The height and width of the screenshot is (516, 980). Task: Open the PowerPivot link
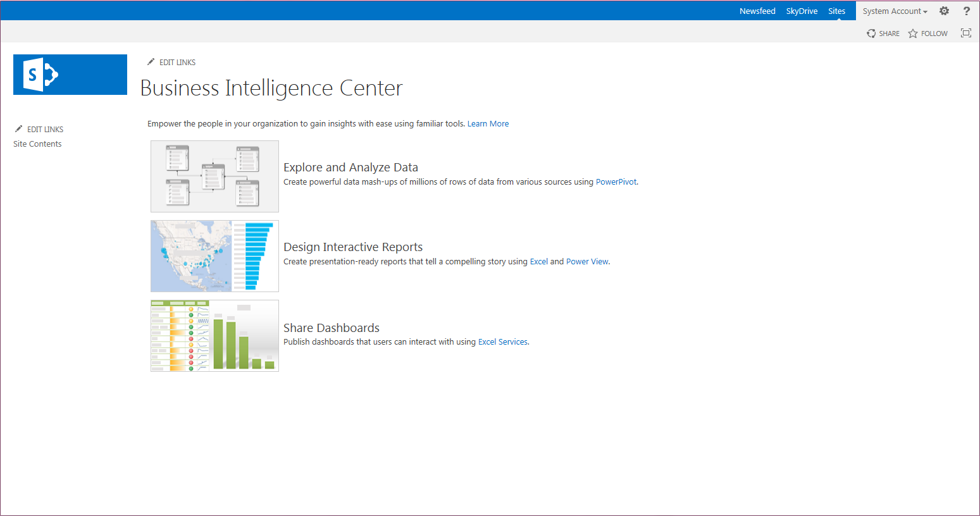[x=616, y=181]
